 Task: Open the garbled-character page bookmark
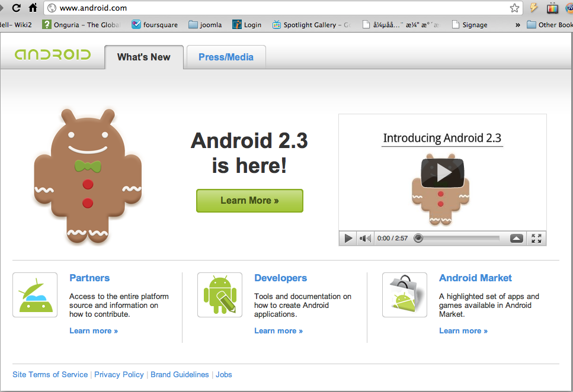(x=401, y=24)
